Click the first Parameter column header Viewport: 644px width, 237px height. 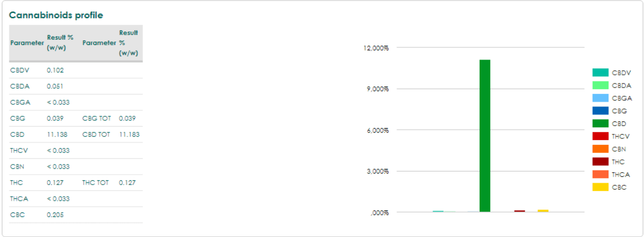click(x=27, y=43)
